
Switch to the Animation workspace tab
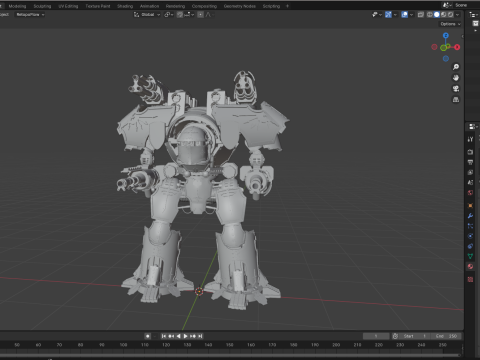149,6
